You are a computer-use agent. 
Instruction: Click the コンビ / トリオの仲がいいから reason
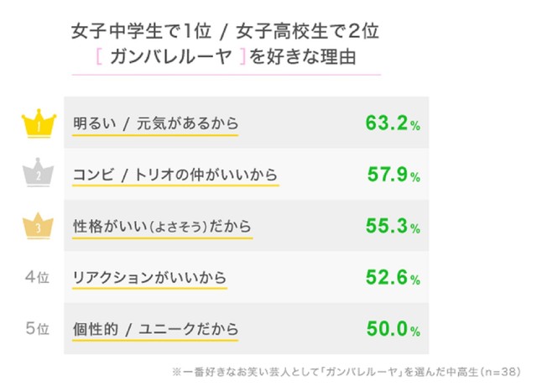click(175, 175)
